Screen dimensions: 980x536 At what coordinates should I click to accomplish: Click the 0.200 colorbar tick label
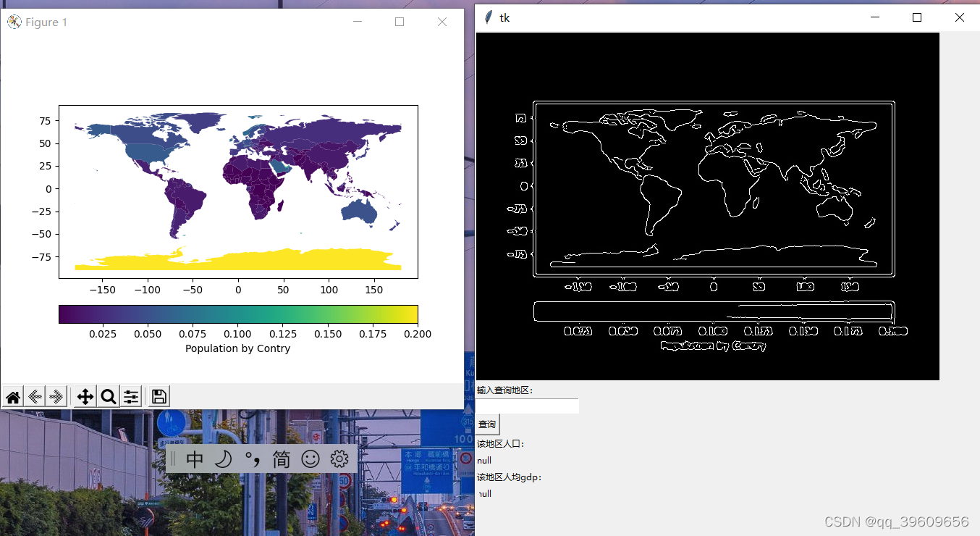[x=418, y=334]
